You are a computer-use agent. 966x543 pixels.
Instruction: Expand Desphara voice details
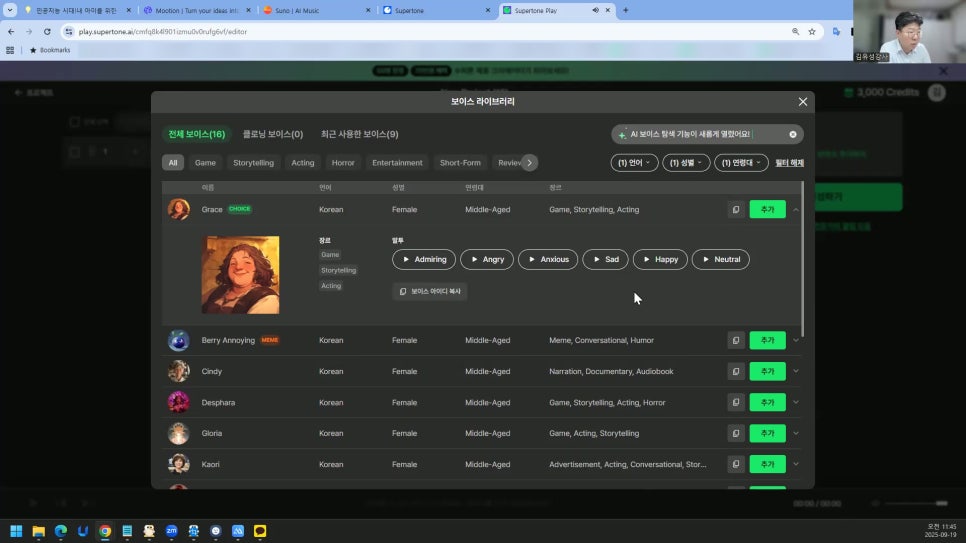click(796, 402)
